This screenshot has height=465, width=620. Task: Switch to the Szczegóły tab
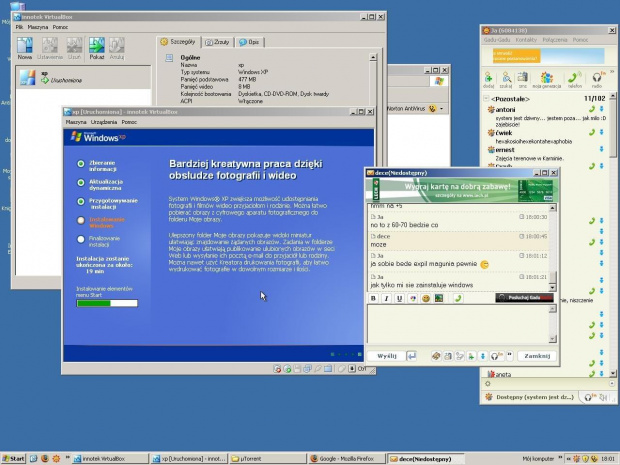tap(178, 42)
